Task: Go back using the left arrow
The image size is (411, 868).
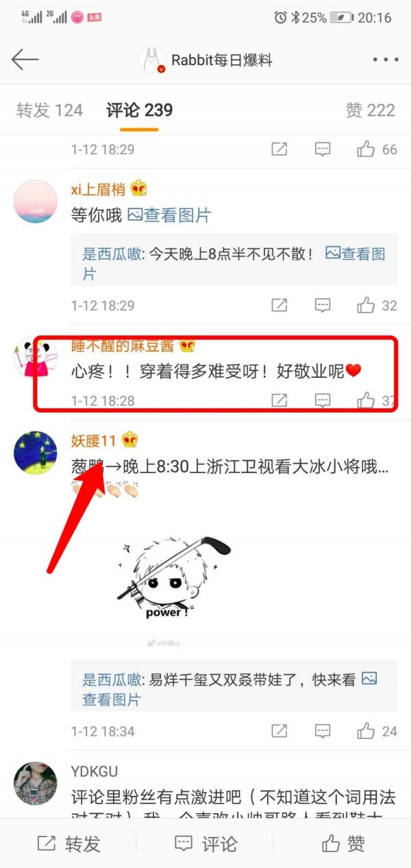Action: coord(25,60)
